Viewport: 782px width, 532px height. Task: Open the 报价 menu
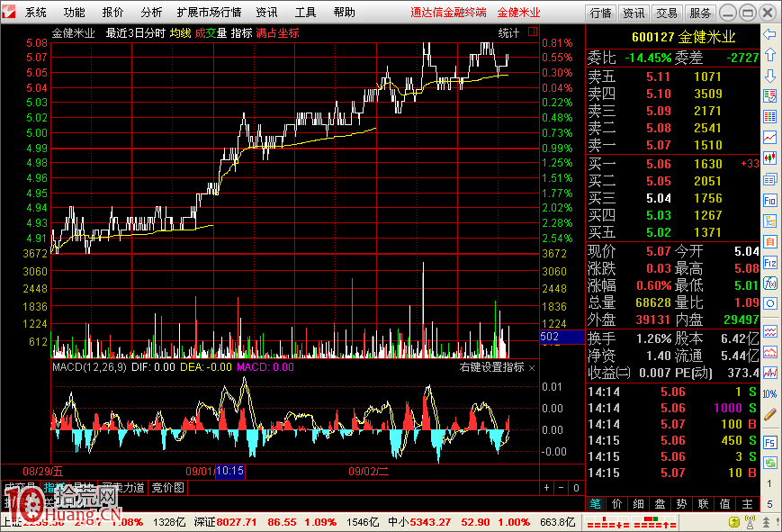pos(112,12)
